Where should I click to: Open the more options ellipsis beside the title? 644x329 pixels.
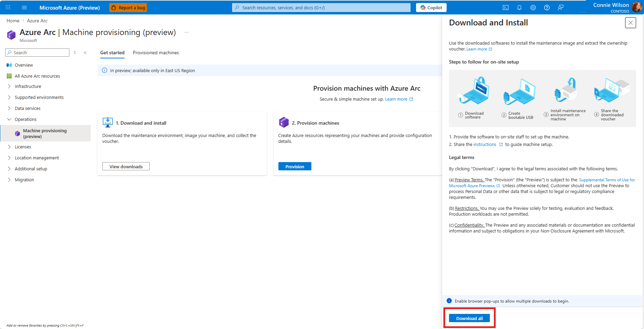click(187, 32)
